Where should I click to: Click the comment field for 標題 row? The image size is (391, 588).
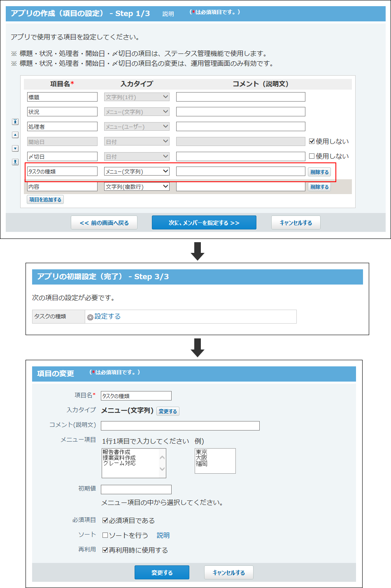[x=241, y=97]
